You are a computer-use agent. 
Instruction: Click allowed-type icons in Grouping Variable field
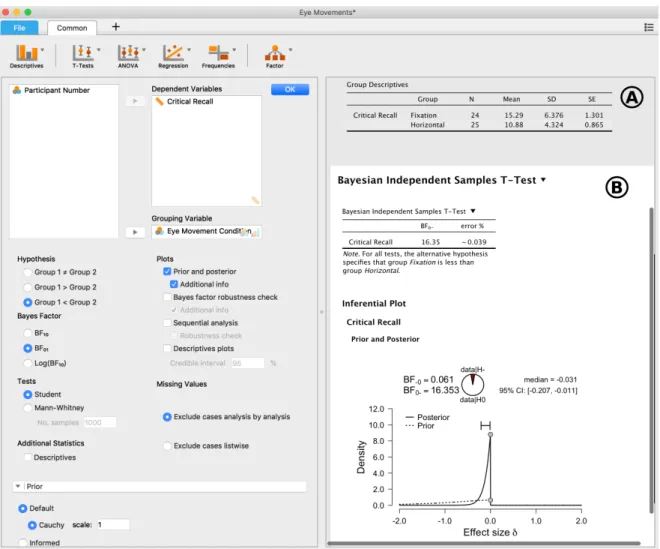click(251, 232)
